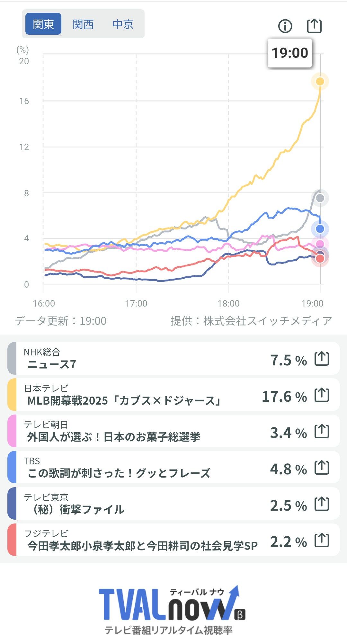Share the TBS program rating

(322, 468)
